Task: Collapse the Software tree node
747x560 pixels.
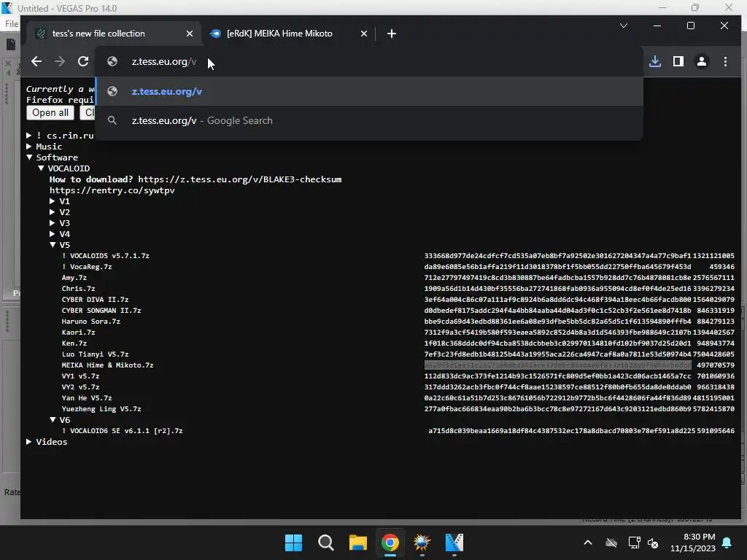Action: 29,157
